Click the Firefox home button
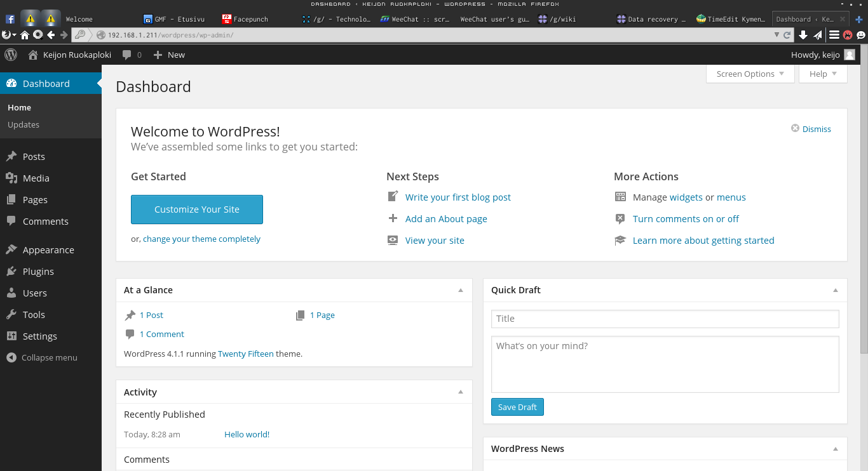The width and height of the screenshot is (868, 471). pyautogui.click(x=25, y=35)
